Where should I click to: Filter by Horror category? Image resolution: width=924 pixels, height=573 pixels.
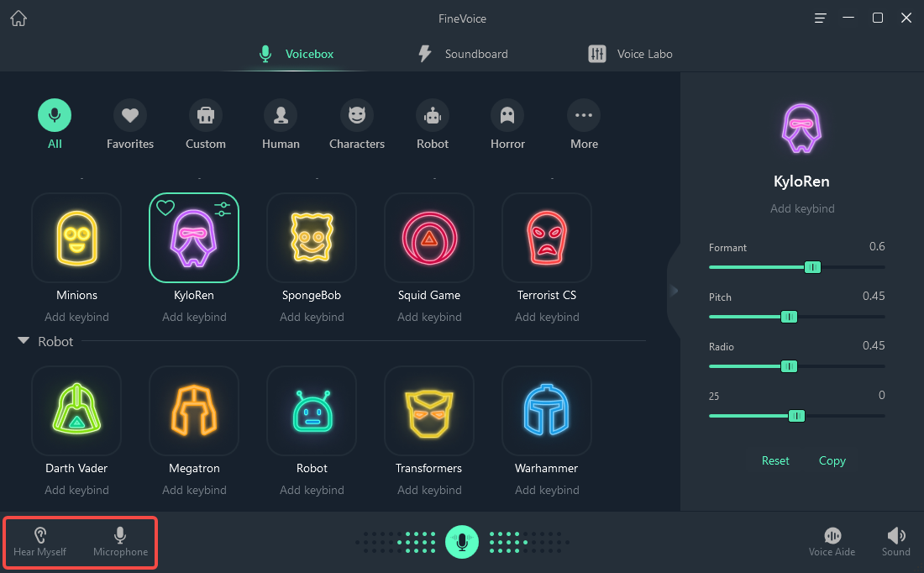507,124
